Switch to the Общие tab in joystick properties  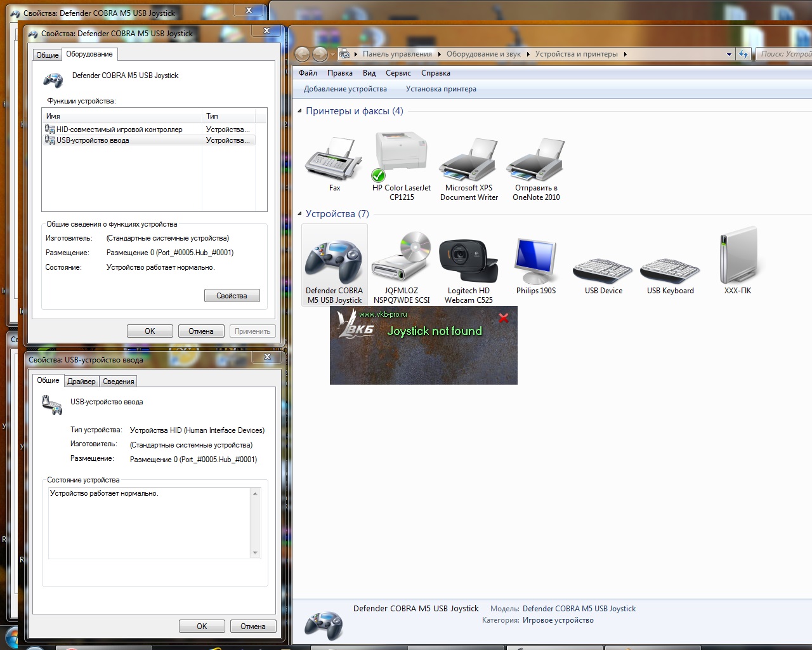[x=47, y=55]
